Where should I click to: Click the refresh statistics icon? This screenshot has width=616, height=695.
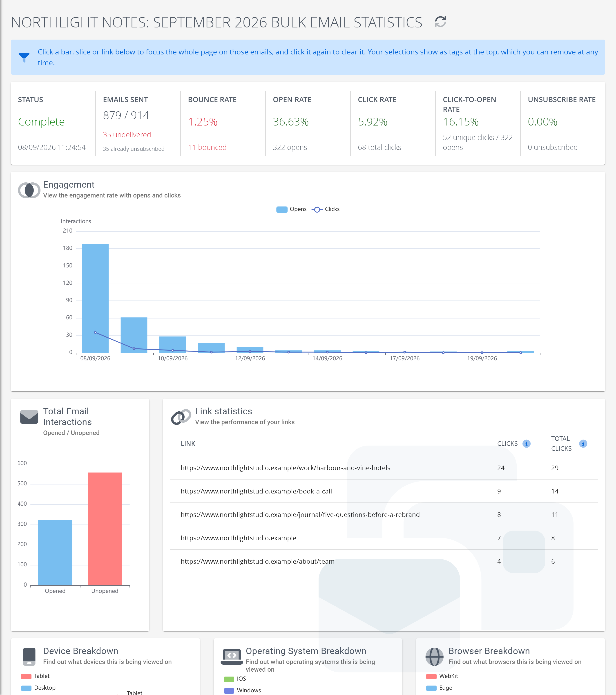440,22
